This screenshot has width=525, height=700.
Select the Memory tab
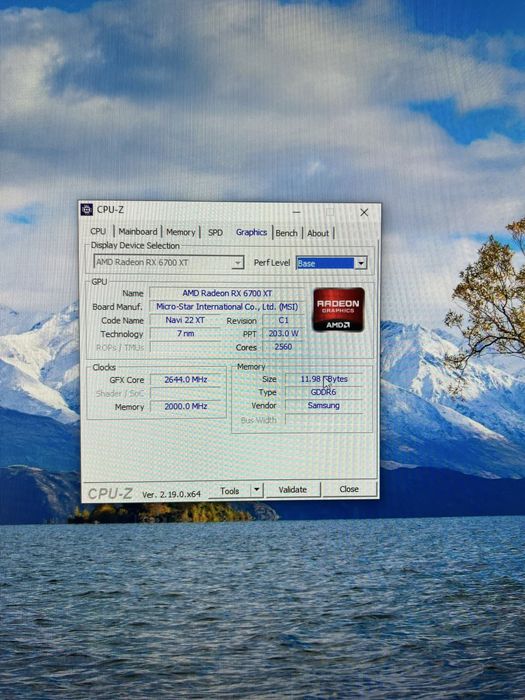[x=181, y=232]
